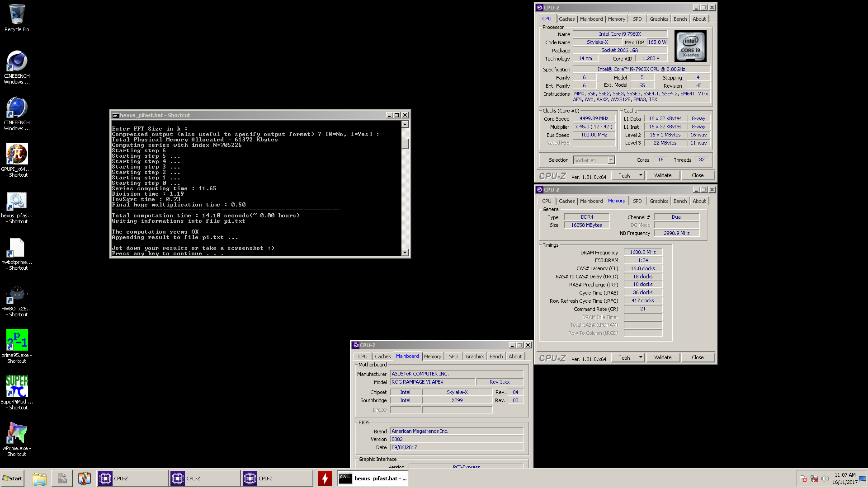The image size is (868, 488).
Task: Select the HWBOTx265 shortcut icon
Action: pyautogui.click(x=17, y=300)
